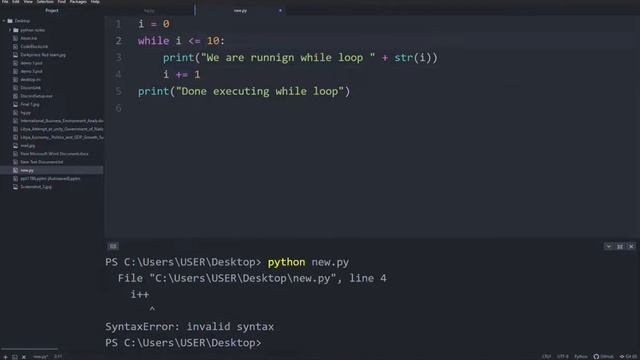Open the New Microsoft Word Document.docx file
This screenshot has width=640, height=360.
click(54, 154)
